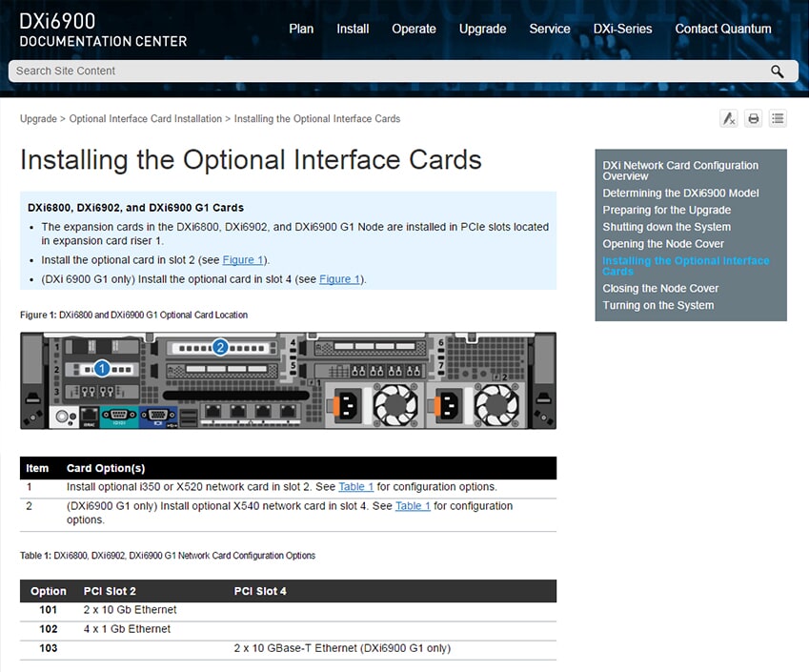The height and width of the screenshot is (672, 809).
Task: Open Determining the DXi6900 Model topic
Action: pos(680,193)
